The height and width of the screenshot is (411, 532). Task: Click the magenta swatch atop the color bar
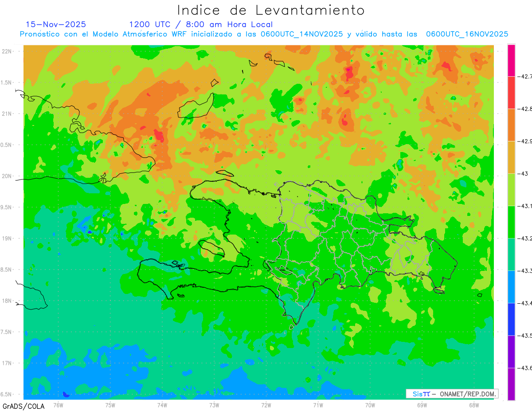coord(511,60)
